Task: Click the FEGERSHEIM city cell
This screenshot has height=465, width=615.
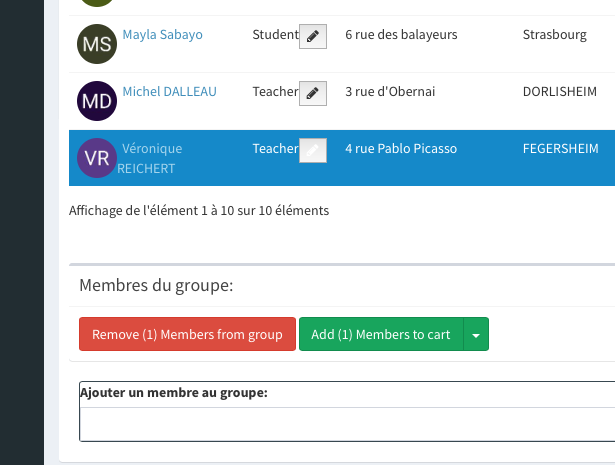Action: tap(560, 149)
